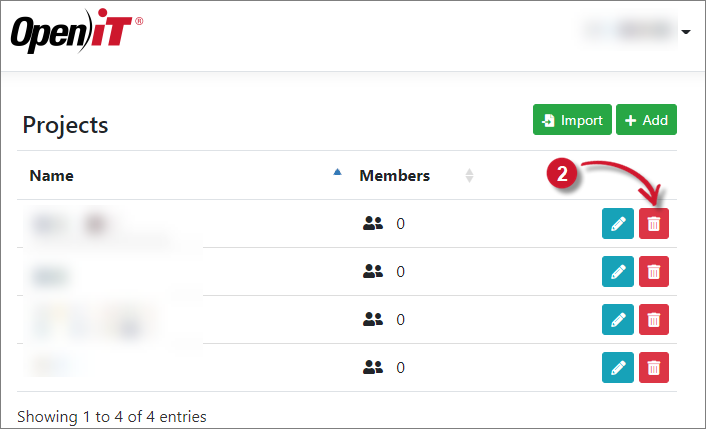Remove the third project with trash icon

pos(654,320)
